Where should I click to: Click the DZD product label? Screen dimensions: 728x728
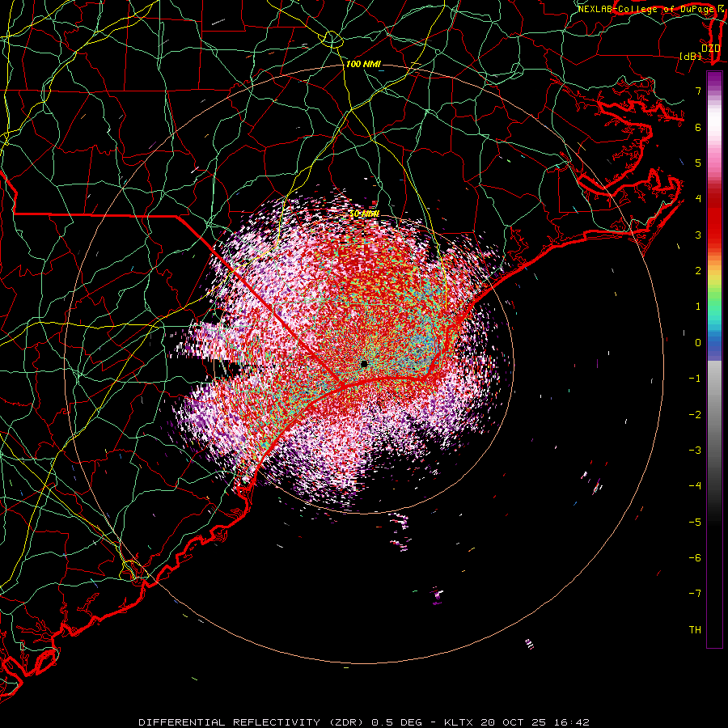pyautogui.click(x=710, y=49)
